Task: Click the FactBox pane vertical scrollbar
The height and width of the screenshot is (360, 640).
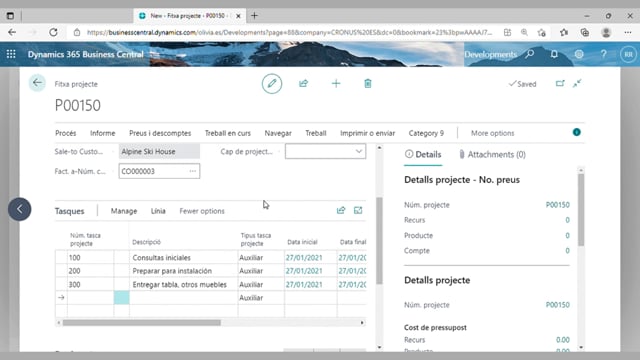Action: coord(581,210)
